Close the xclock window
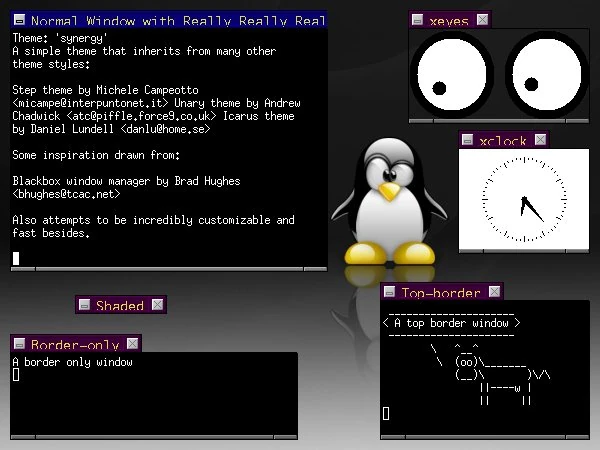 [x=540, y=140]
